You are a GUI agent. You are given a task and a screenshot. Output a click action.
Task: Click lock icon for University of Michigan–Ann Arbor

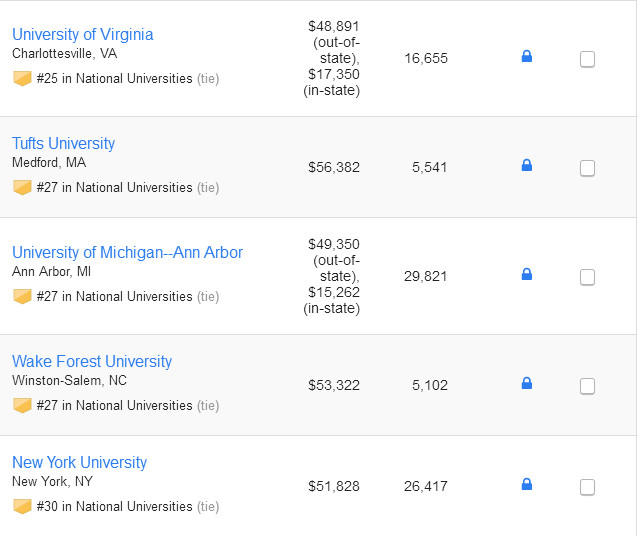click(527, 275)
